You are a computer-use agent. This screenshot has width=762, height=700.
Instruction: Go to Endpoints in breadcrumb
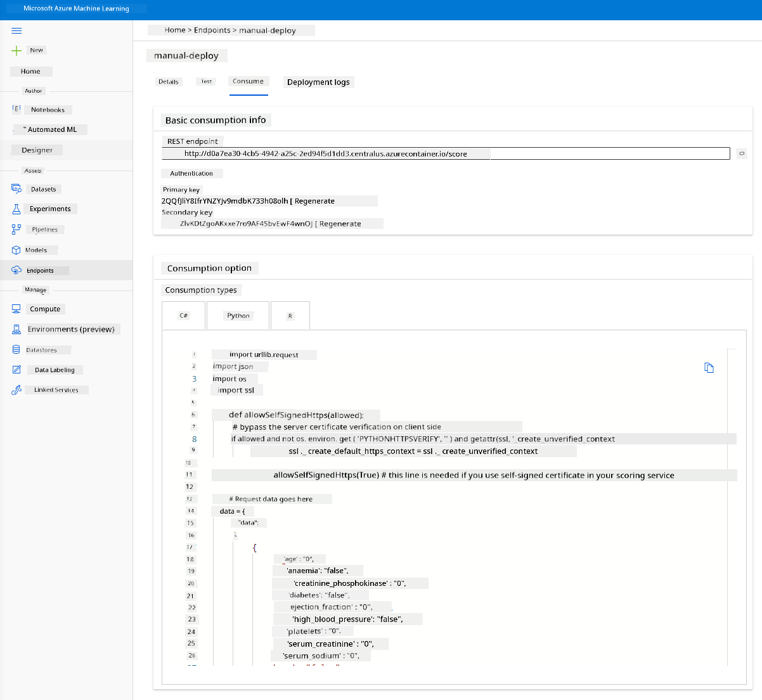point(212,30)
